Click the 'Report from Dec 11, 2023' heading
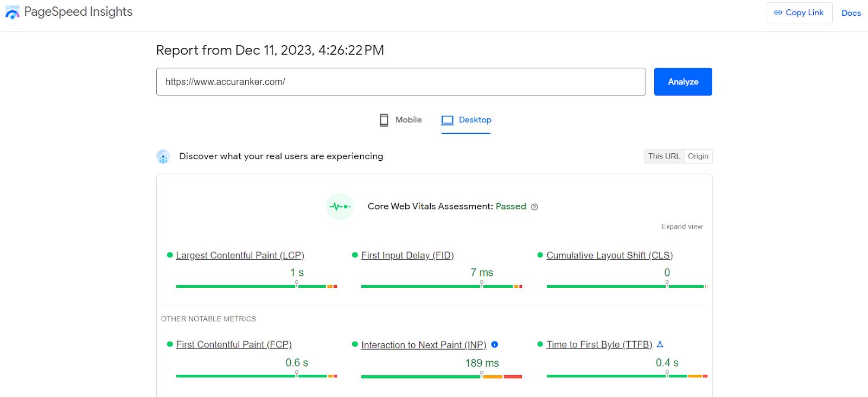The height and width of the screenshot is (397, 868). 270,51
